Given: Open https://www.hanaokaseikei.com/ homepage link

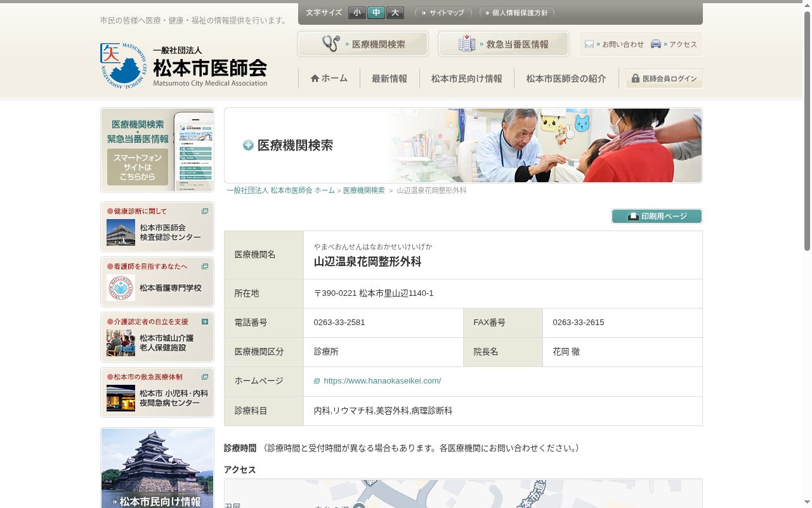Looking at the screenshot, I should coord(382,381).
